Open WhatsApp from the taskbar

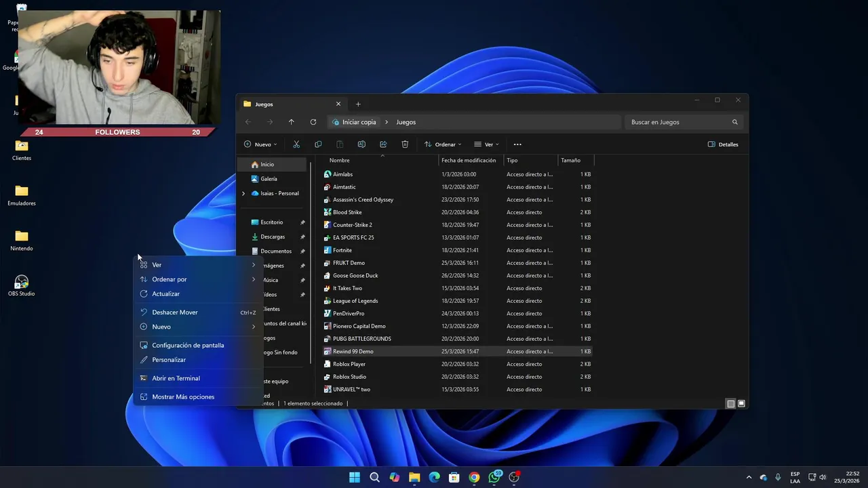pos(494,477)
